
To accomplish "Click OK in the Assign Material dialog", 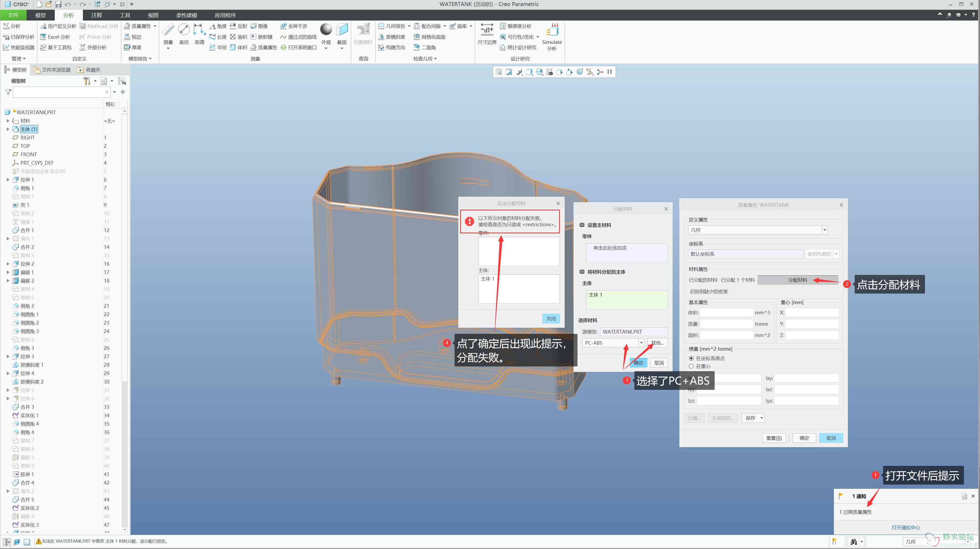I will point(638,363).
